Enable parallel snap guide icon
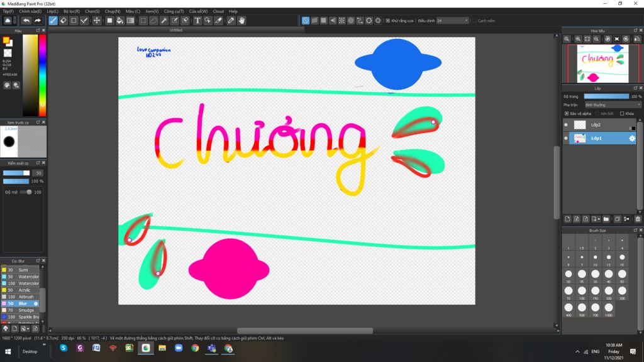Screen dimensions: 644x362 (x=314, y=21)
